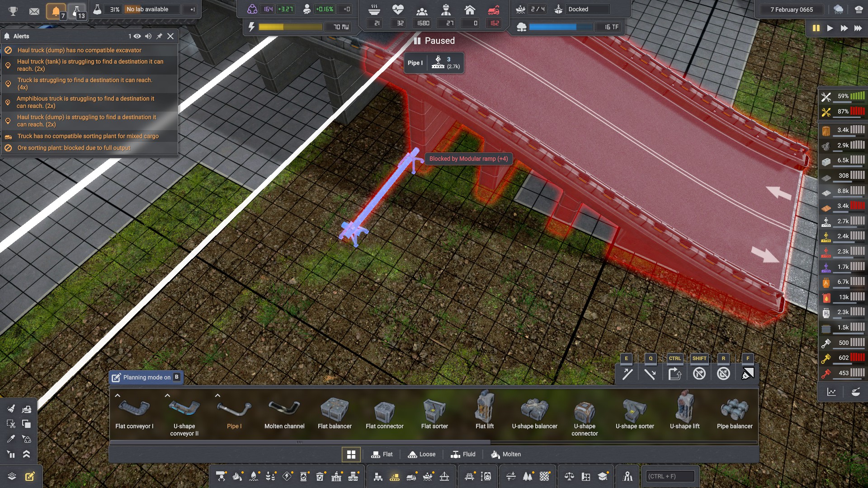
Task: Click the date 7 February 0665
Action: coord(792,9)
